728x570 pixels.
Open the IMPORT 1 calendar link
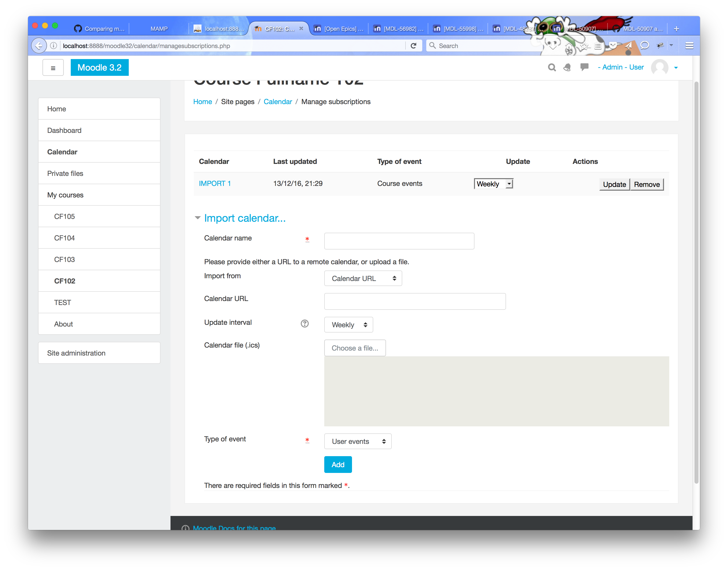(x=215, y=184)
